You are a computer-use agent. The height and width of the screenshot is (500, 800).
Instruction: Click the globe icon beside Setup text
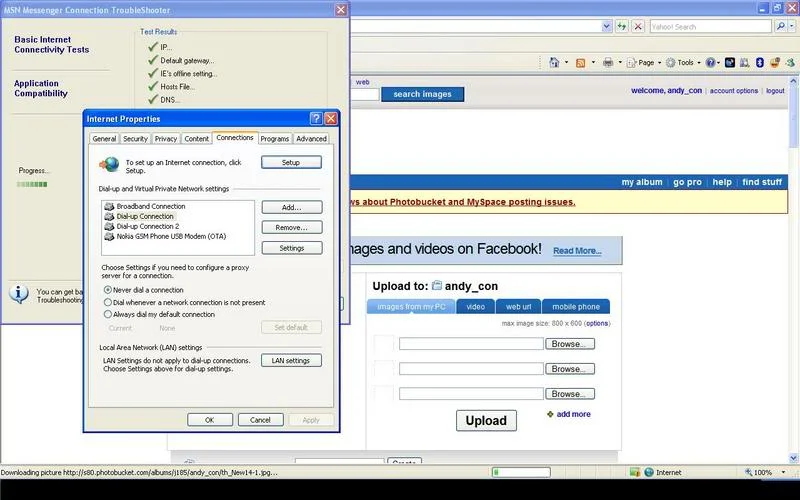click(x=110, y=165)
